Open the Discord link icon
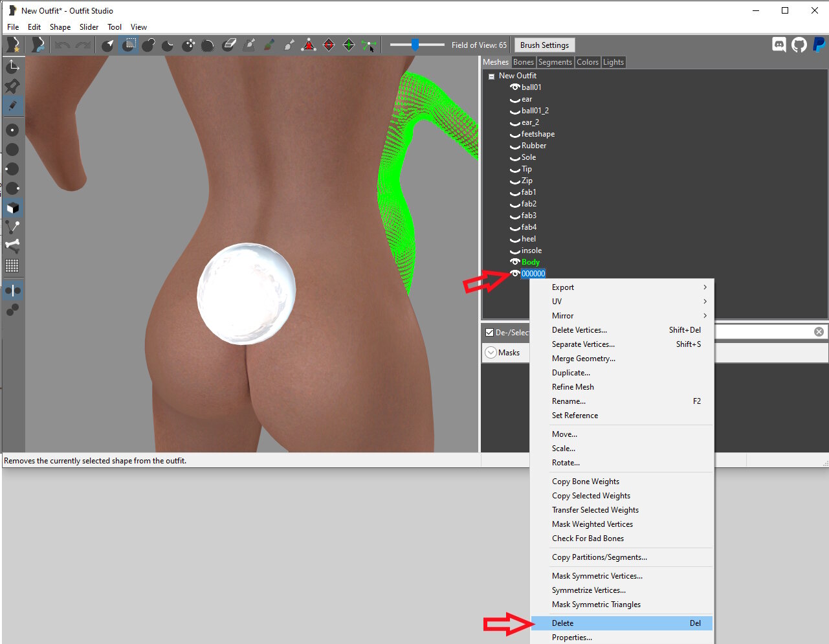Image resolution: width=829 pixels, height=644 pixels. click(x=779, y=45)
